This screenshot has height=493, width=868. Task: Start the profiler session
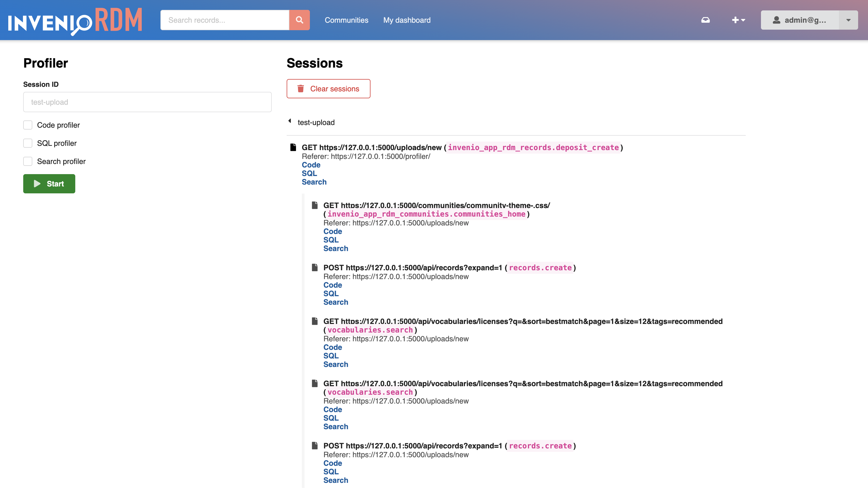tap(49, 183)
